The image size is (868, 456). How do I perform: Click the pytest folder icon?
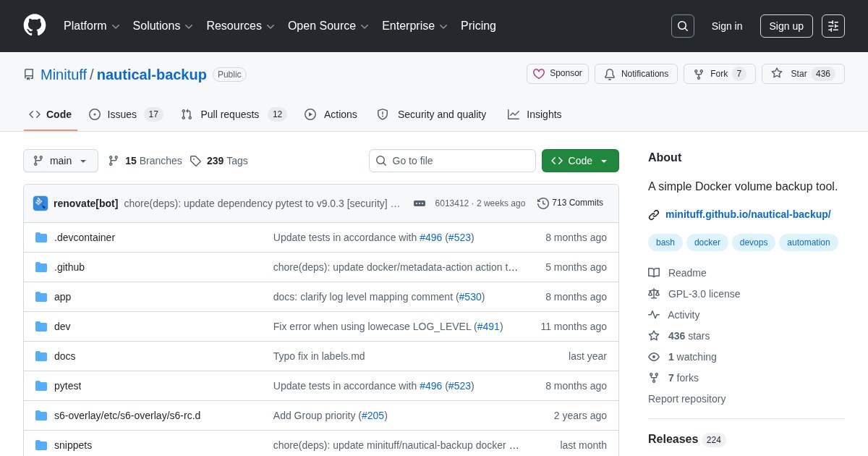(x=41, y=386)
